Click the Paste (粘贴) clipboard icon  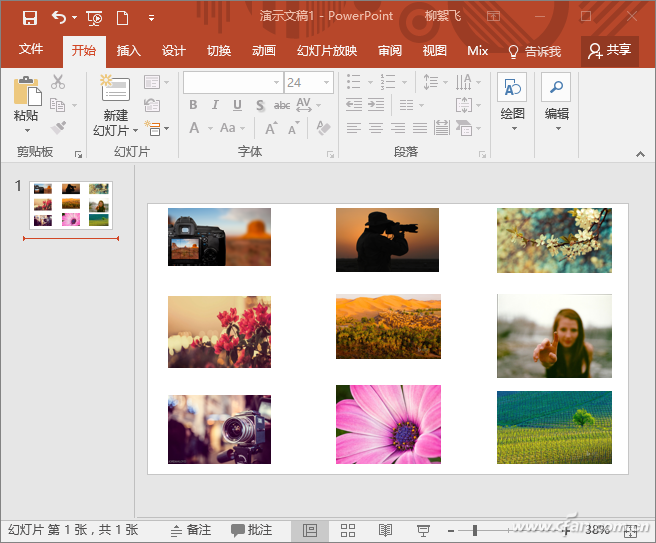tap(26, 92)
